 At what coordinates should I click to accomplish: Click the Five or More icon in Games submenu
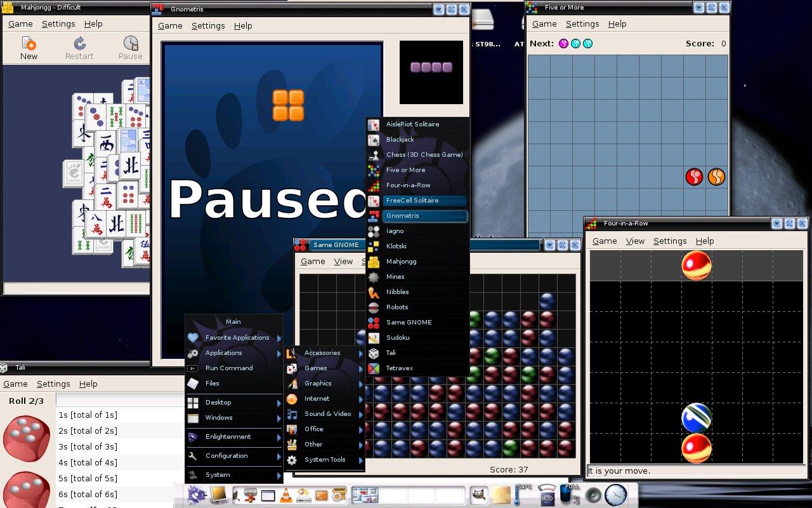pos(374,170)
